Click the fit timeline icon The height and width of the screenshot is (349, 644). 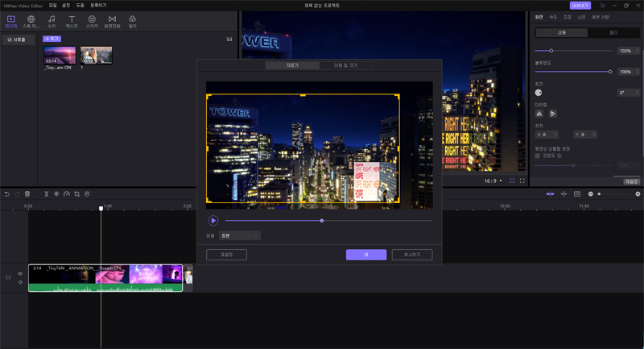[x=577, y=194]
